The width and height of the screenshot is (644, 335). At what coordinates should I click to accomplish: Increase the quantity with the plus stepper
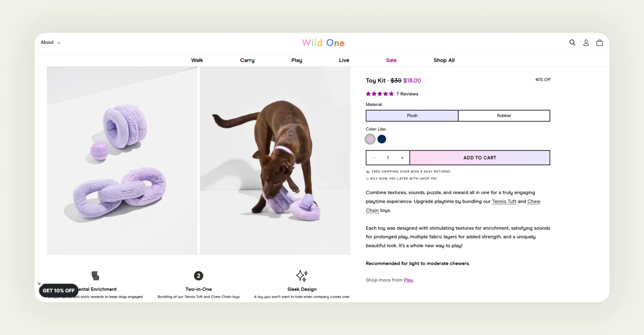coord(402,158)
